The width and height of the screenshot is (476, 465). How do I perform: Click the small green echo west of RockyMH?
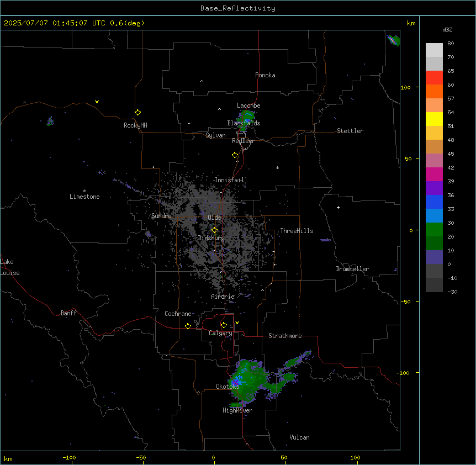point(50,121)
